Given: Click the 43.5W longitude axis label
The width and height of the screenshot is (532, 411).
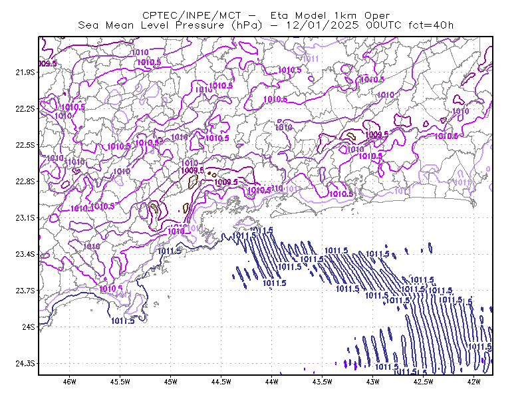Looking at the screenshot, I should (322, 382).
